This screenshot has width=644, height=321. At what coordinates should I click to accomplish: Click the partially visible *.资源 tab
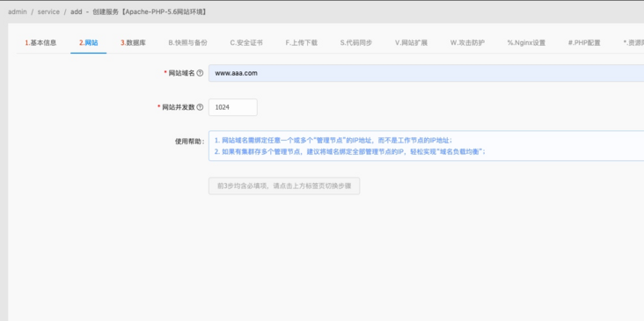pos(633,43)
